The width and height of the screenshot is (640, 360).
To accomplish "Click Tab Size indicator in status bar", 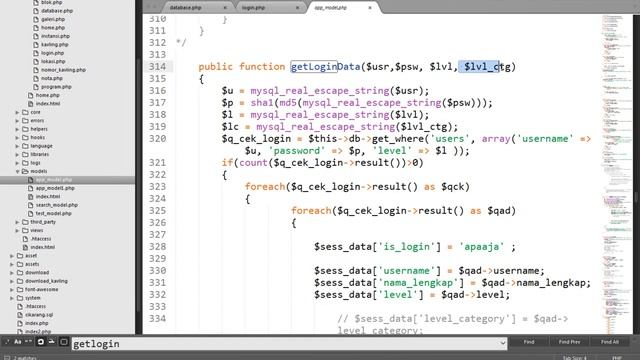I will click(574, 358).
